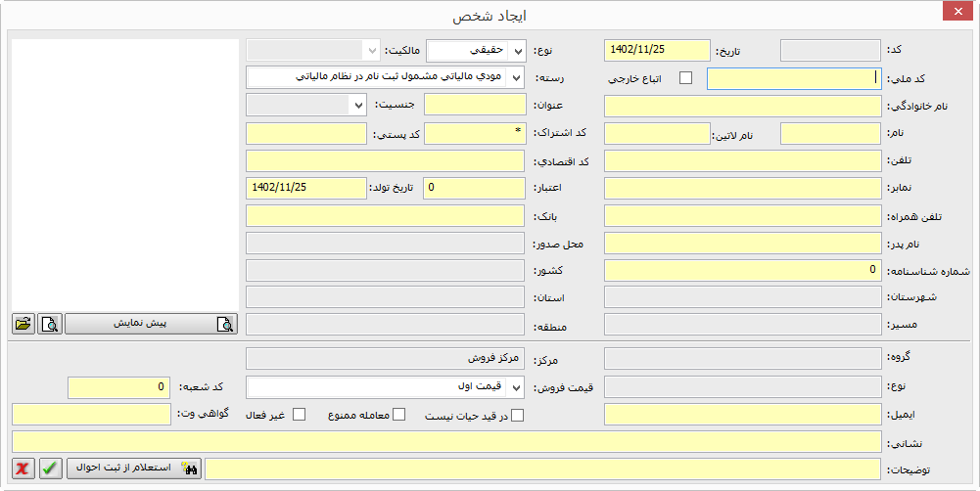
Task: Focus the تلفن همراه mobile field
Action: 742,215
